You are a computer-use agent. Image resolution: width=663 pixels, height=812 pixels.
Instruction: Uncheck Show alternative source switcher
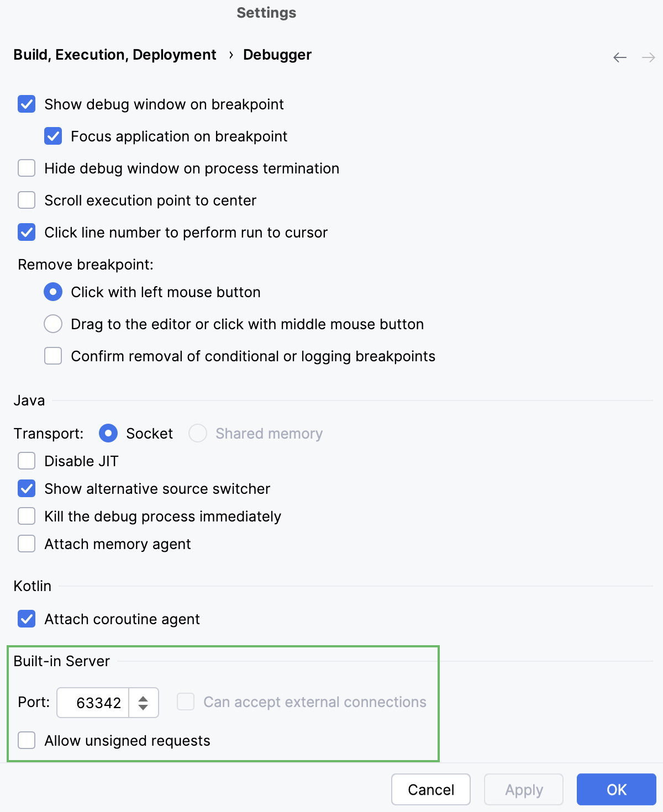[26, 488]
